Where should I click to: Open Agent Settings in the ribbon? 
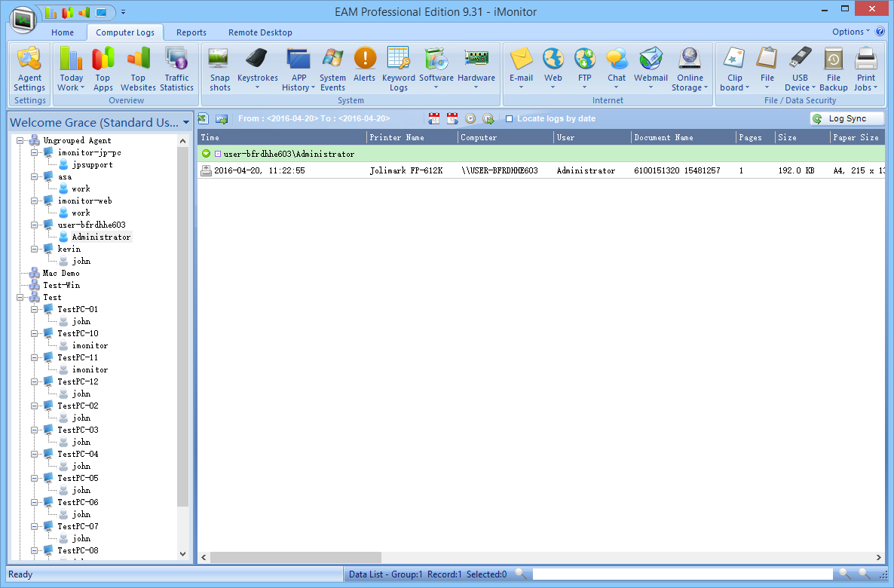click(29, 69)
